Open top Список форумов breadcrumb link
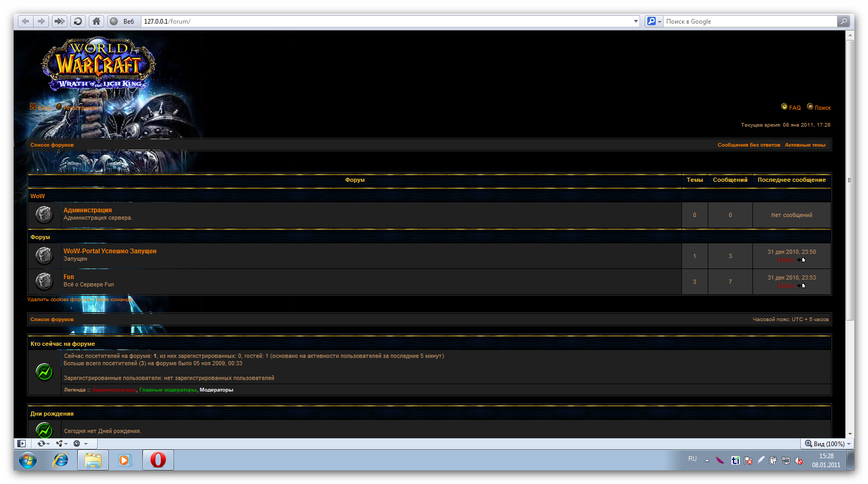Image resolution: width=868 pixels, height=484 pixels. (x=52, y=145)
